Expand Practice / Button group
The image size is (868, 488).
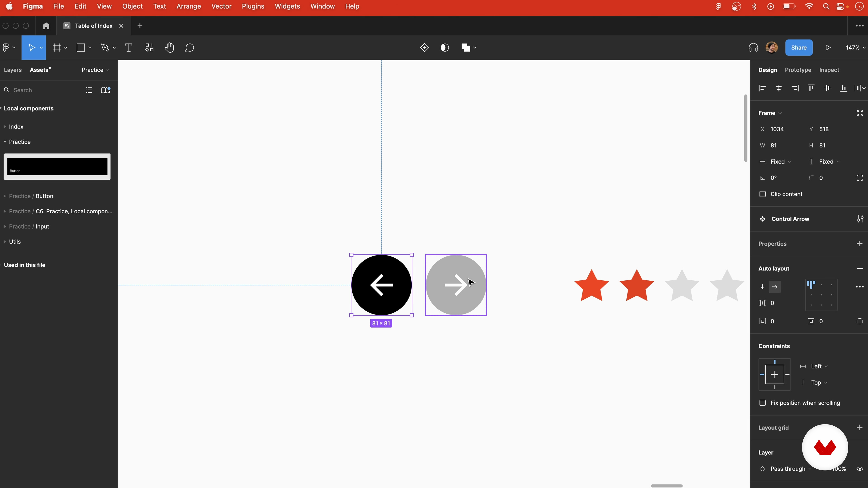[5, 196]
